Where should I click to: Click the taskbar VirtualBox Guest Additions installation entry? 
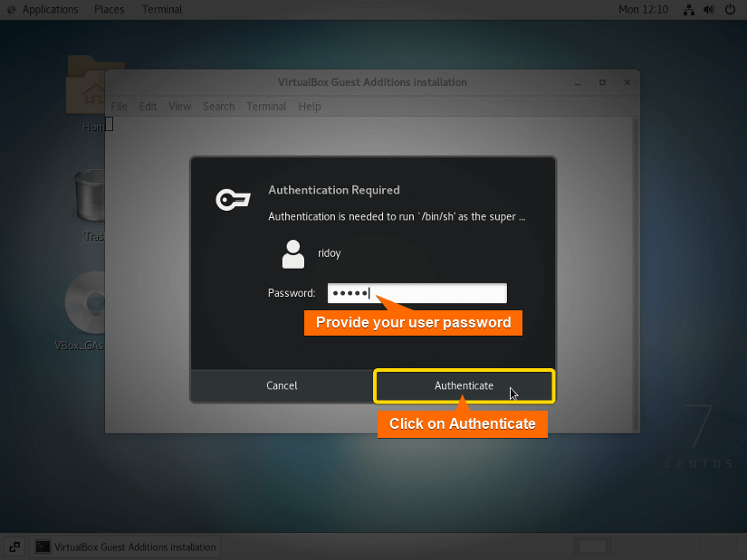[x=126, y=546]
